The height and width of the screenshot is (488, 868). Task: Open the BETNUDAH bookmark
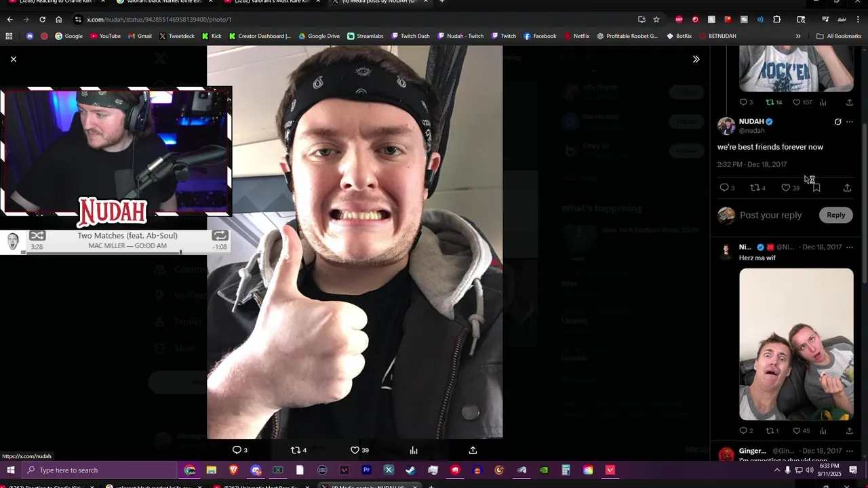(717, 36)
